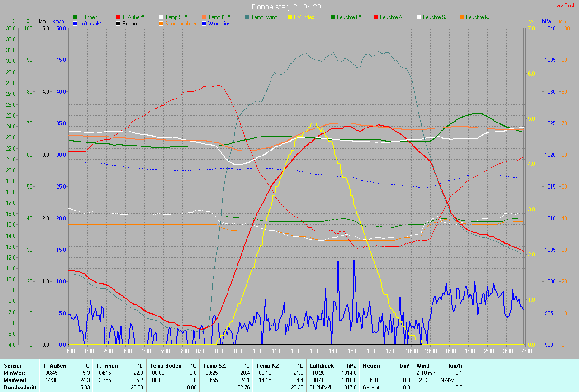Click the teal Temp. Wind legend swatch
Screen dimensions: 579x392
pos(247,17)
